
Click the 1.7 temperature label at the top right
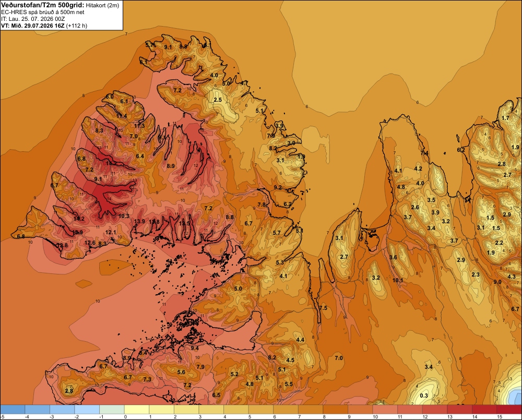(x=505, y=118)
